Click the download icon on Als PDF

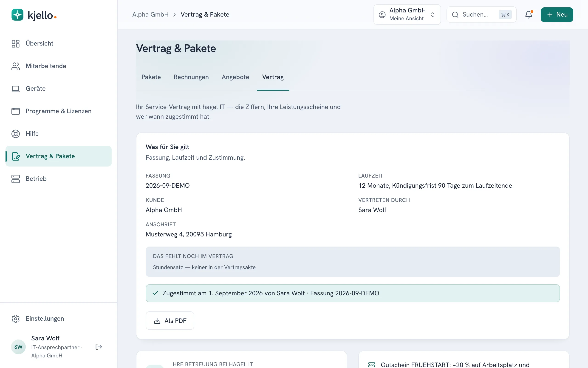click(157, 321)
